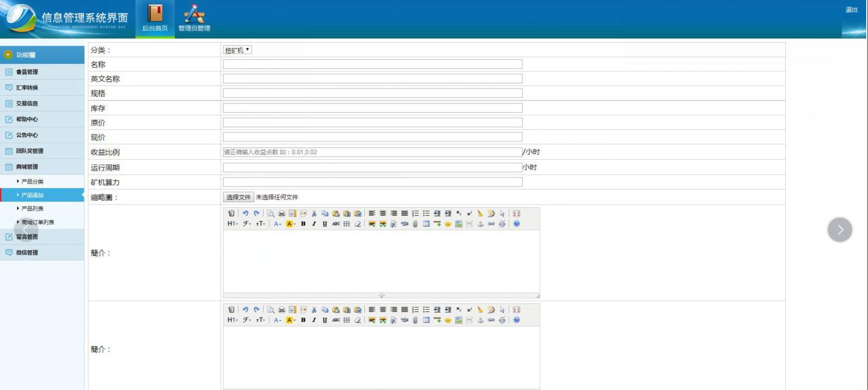Screen dimensions: 868x390
Task: Cut selection using first 簡介 editor scissors icon
Action: pyautogui.click(x=314, y=213)
